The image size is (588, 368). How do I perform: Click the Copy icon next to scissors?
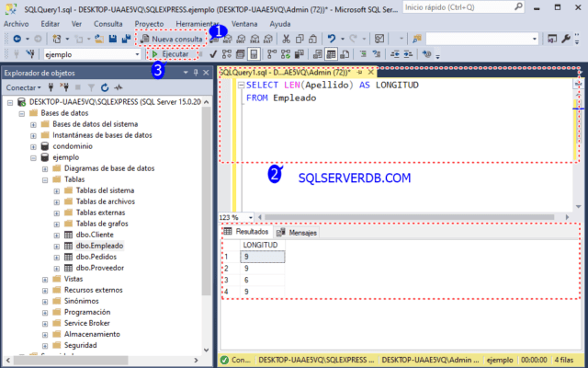tap(300, 39)
